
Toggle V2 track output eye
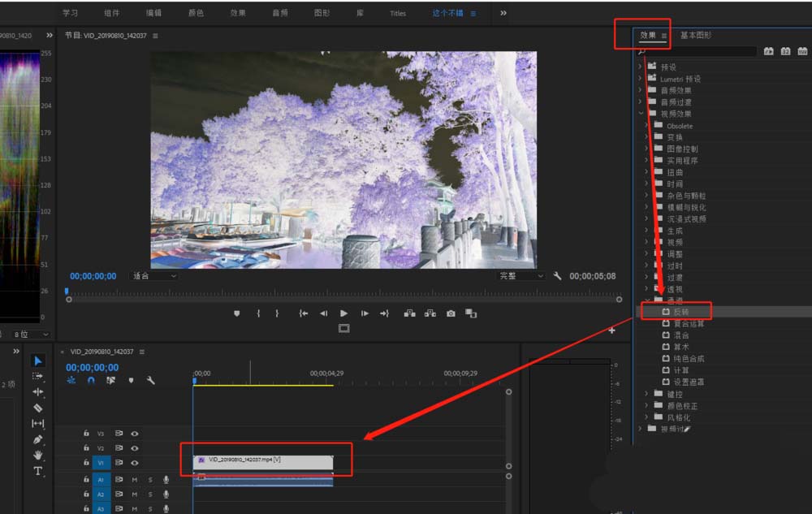[135, 447]
